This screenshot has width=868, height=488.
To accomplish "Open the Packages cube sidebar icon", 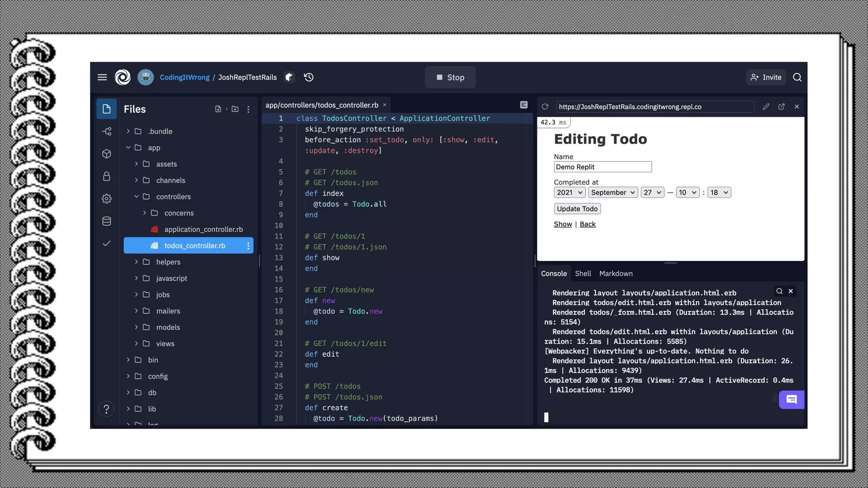I will coord(106,154).
